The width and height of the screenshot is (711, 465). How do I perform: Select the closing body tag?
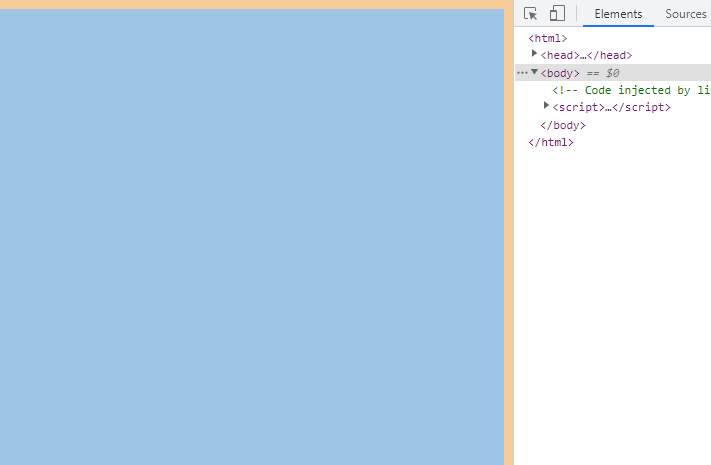click(x=563, y=125)
